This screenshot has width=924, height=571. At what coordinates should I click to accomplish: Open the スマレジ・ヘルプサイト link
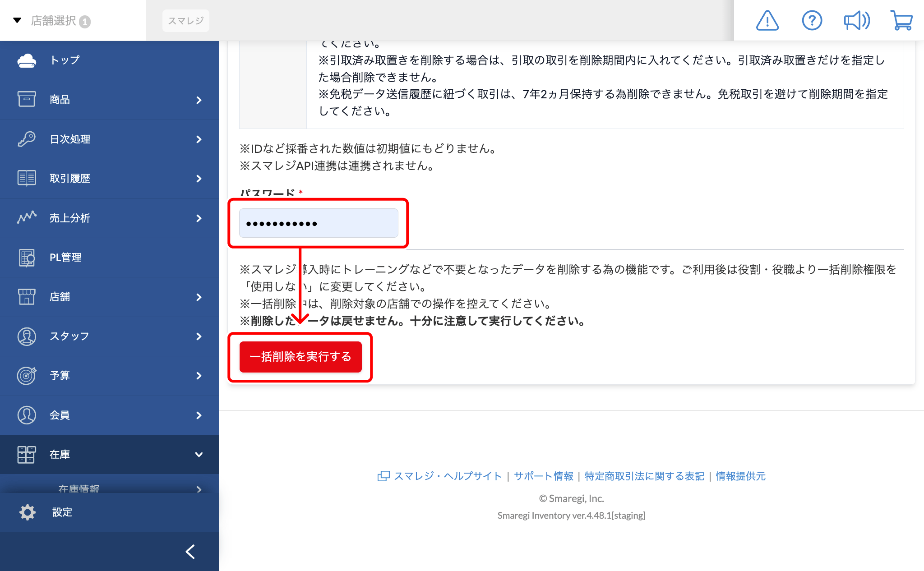pos(447,476)
